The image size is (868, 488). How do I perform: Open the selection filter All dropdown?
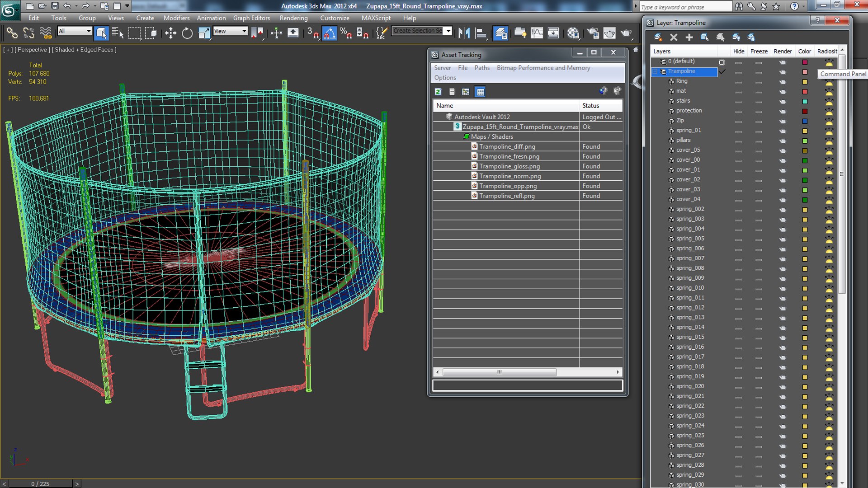pyautogui.click(x=75, y=31)
